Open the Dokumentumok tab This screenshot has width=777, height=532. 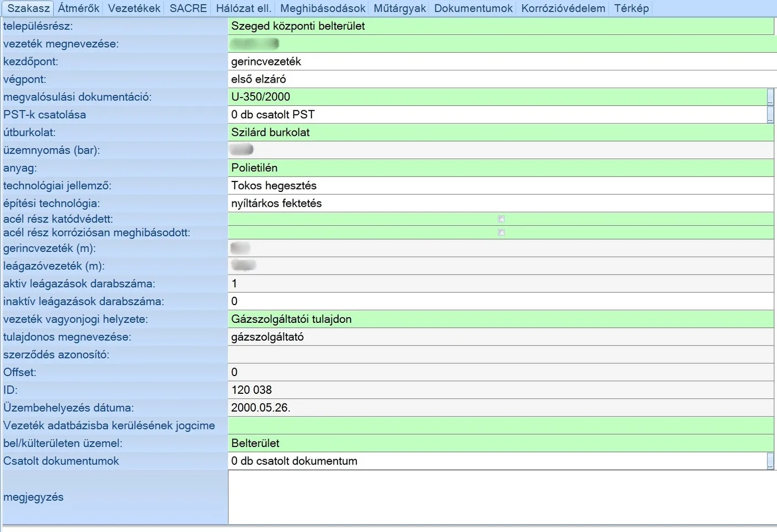pyautogui.click(x=473, y=8)
